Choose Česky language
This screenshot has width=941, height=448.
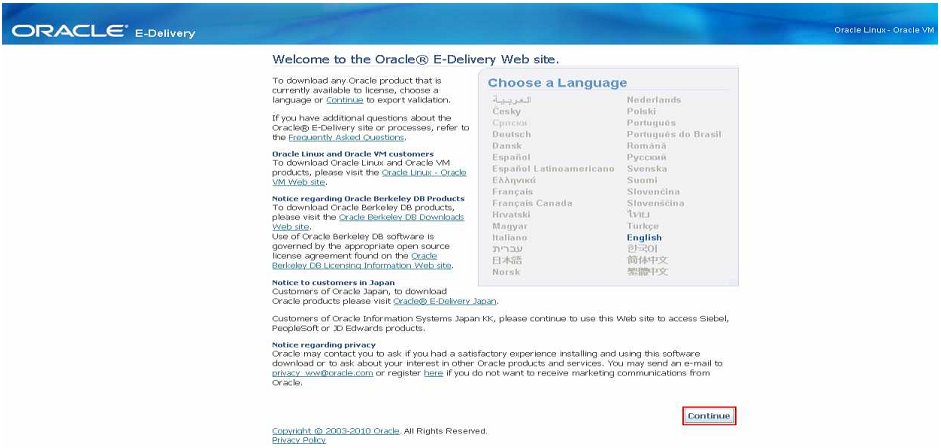[507, 112]
